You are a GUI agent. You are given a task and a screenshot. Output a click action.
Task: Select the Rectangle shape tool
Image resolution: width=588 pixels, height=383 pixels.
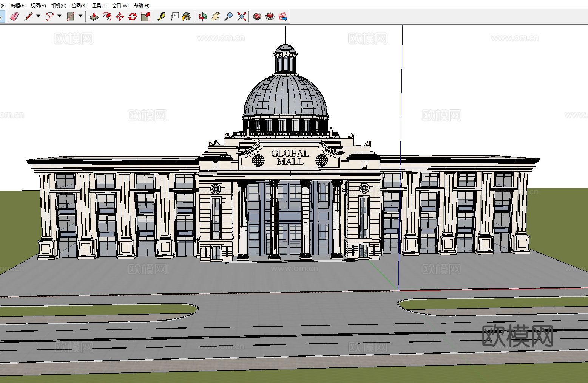[x=71, y=17]
